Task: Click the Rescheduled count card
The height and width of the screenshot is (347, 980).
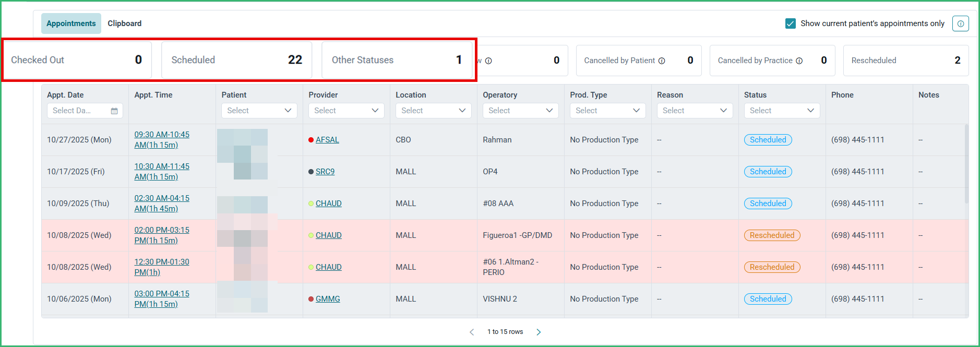Action: 906,61
